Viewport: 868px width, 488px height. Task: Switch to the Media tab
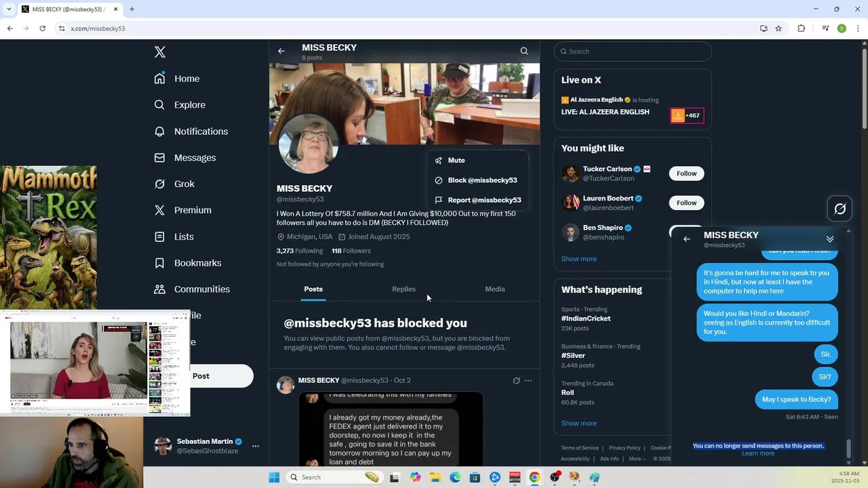(x=495, y=289)
